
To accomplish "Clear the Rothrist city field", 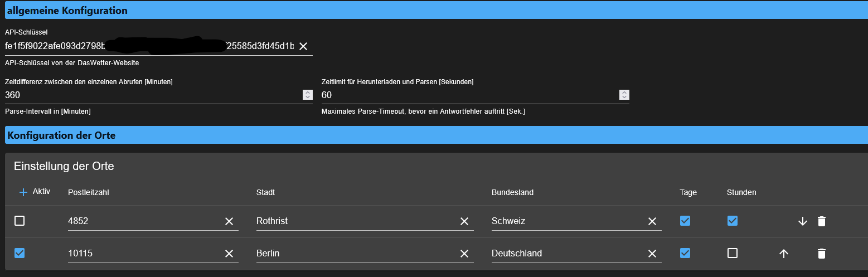I will 464,221.
